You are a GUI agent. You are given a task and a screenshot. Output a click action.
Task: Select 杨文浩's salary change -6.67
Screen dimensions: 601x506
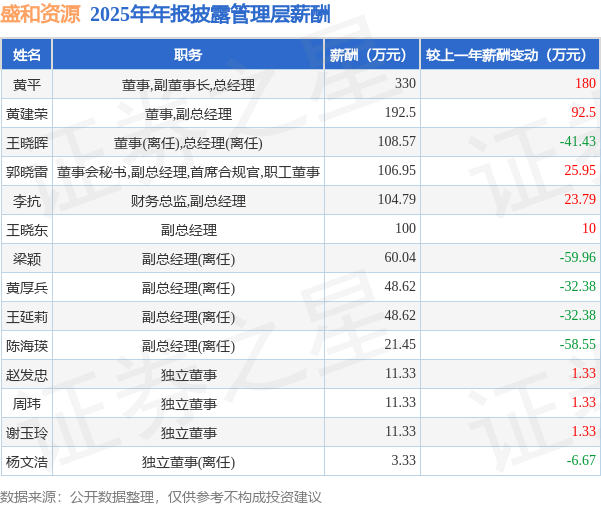pos(581,460)
